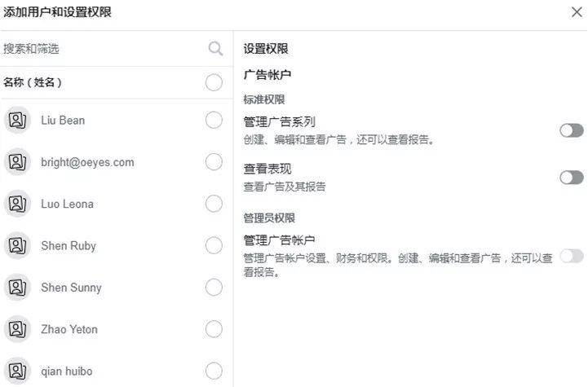588x387 pixels.
Task: Click bright@oeyes.com avatar icon
Action: (x=17, y=162)
